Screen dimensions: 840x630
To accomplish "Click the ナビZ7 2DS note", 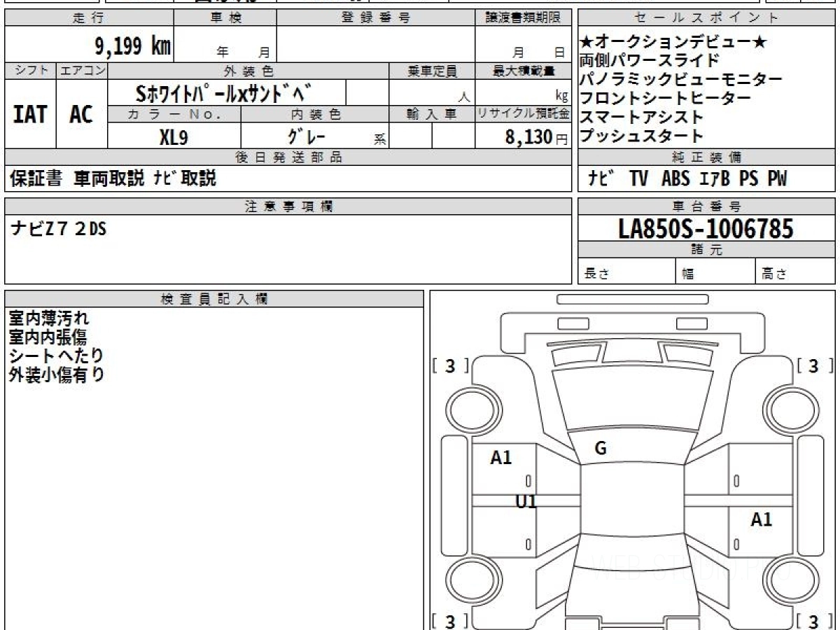I will pyautogui.click(x=58, y=227).
